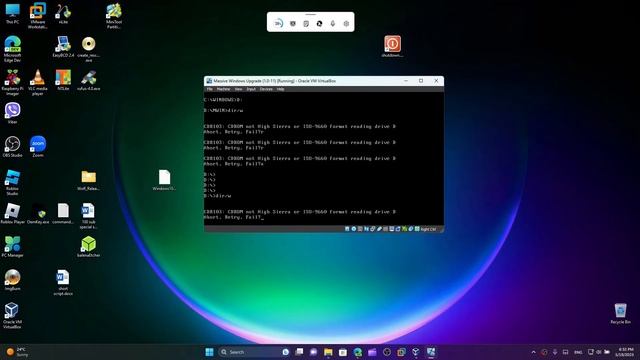The width and height of the screenshot is (640, 360).
Task: Open This PC desktop icon
Action: click(x=12, y=13)
